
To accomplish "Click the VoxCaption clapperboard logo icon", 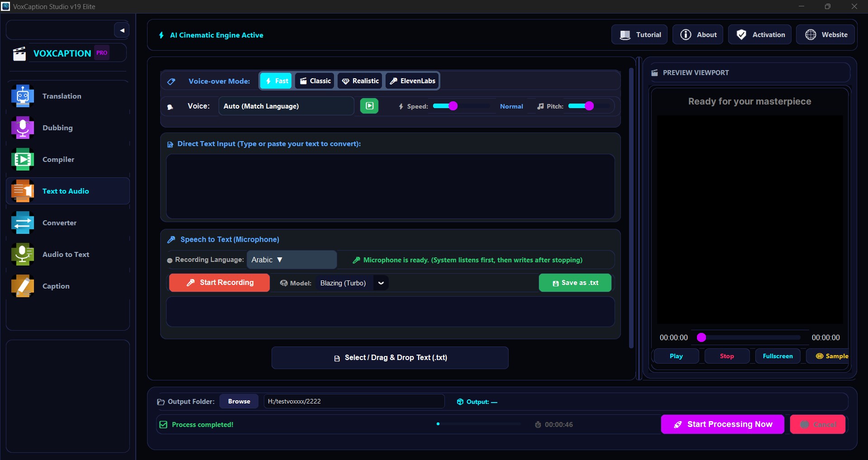I will 19,53.
